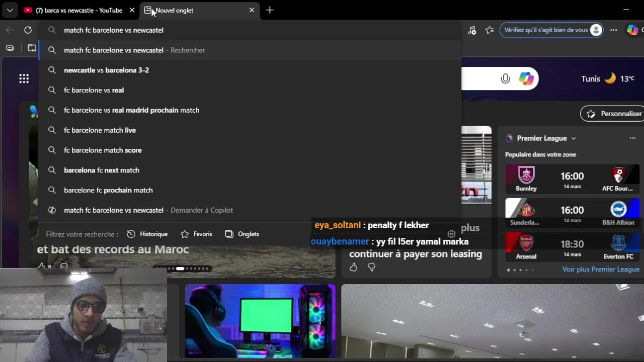Image resolution: width=644 pixels, height=362 pixels.
Task: Open chat overlay settings gear
Action: click(451, 234)
